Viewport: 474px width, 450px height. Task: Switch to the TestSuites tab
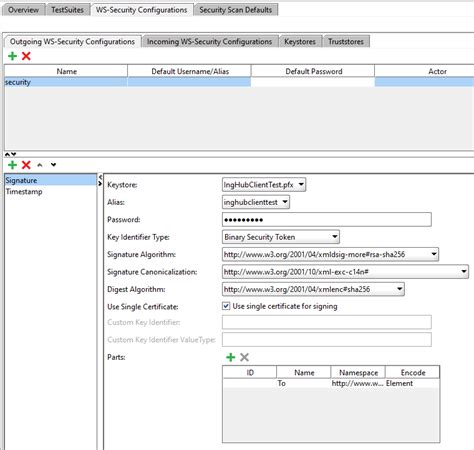67,10
